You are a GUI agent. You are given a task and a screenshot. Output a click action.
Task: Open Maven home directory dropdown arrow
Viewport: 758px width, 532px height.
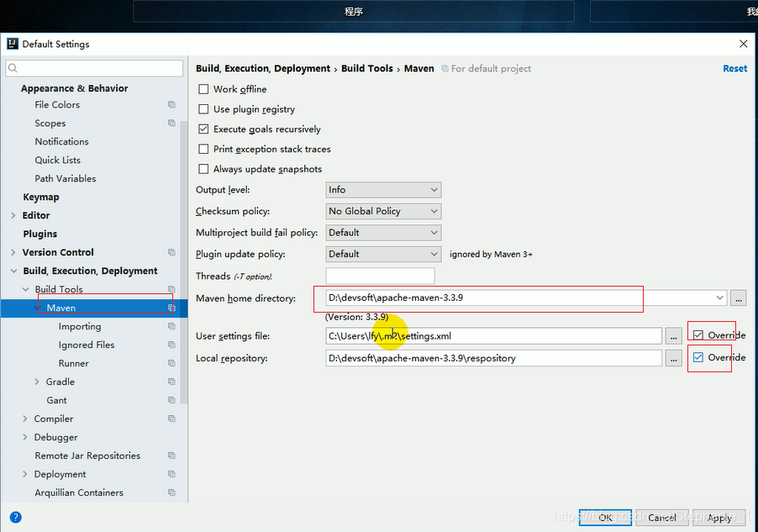point(720,298)
